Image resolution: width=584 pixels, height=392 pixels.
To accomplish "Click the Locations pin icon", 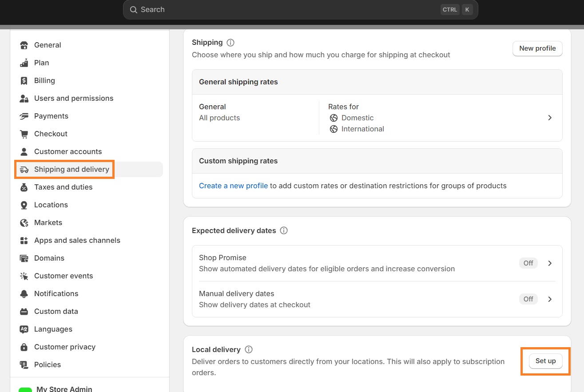I will coord(24,205).
